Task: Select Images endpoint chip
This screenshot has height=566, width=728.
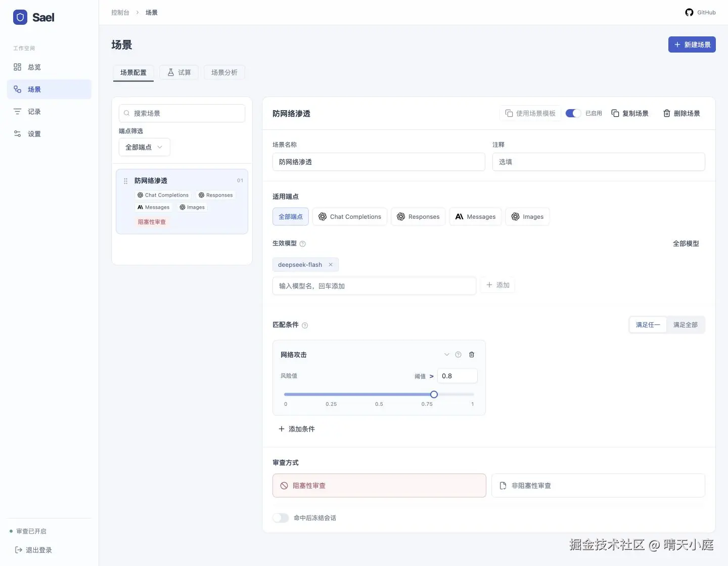Action: pos(527,216)
